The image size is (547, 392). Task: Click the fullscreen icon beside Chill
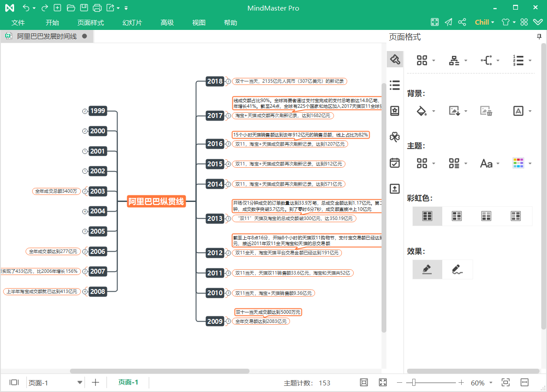click(435, 22)
